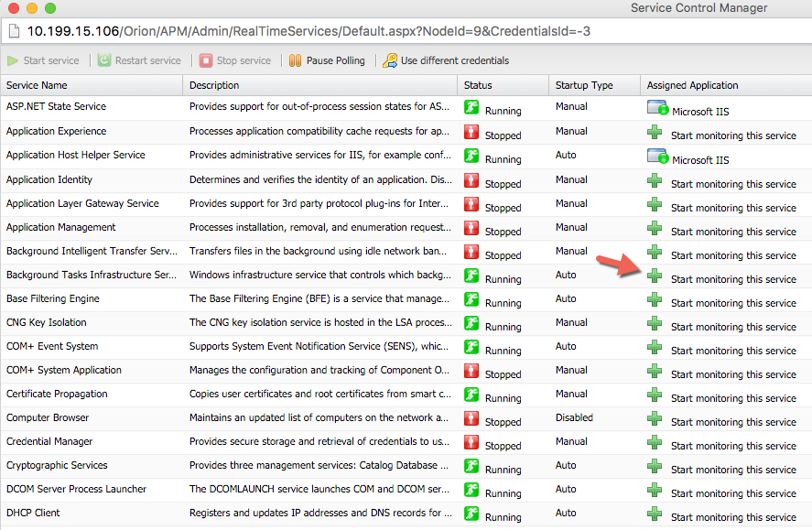Select the ASP.NET State Service row name
812x530 pixels.
click(x=56, y=106)
